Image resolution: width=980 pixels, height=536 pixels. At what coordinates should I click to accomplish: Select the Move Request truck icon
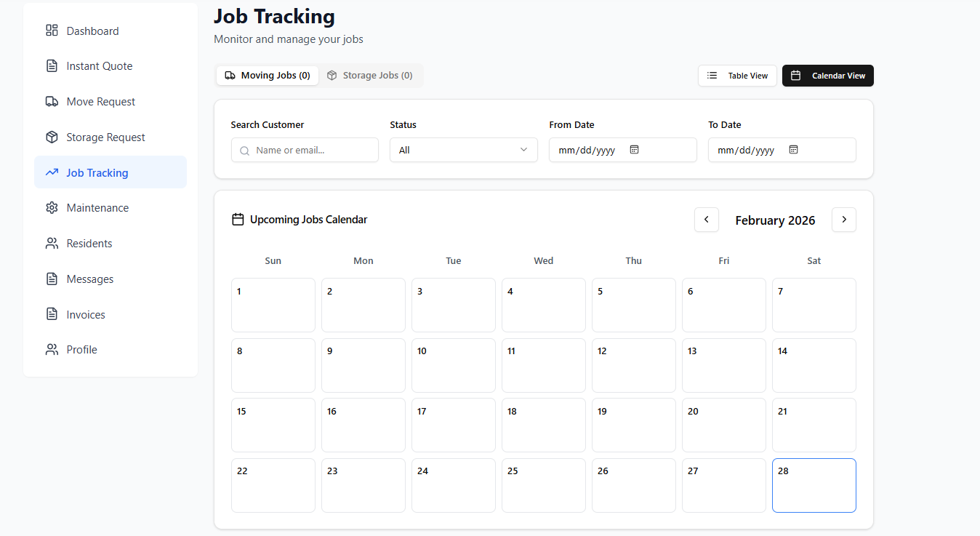coord(51,101)
